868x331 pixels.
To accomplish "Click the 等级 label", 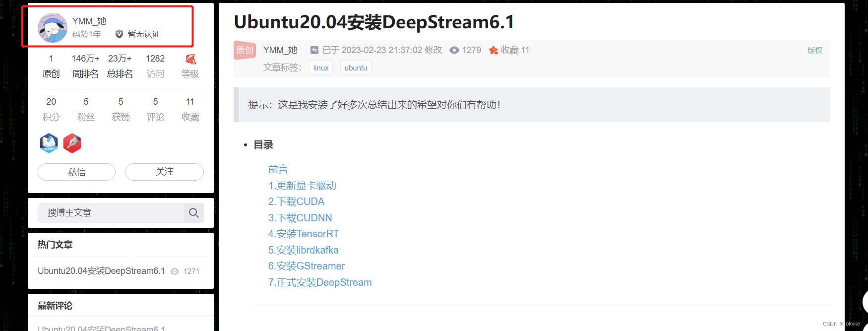I will pyautogui.click(x=190, y=74).
